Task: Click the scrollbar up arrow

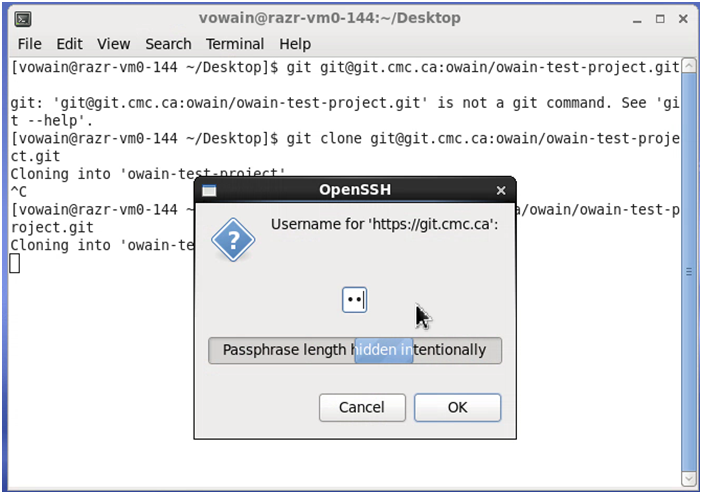Action: tap(689, 66)
